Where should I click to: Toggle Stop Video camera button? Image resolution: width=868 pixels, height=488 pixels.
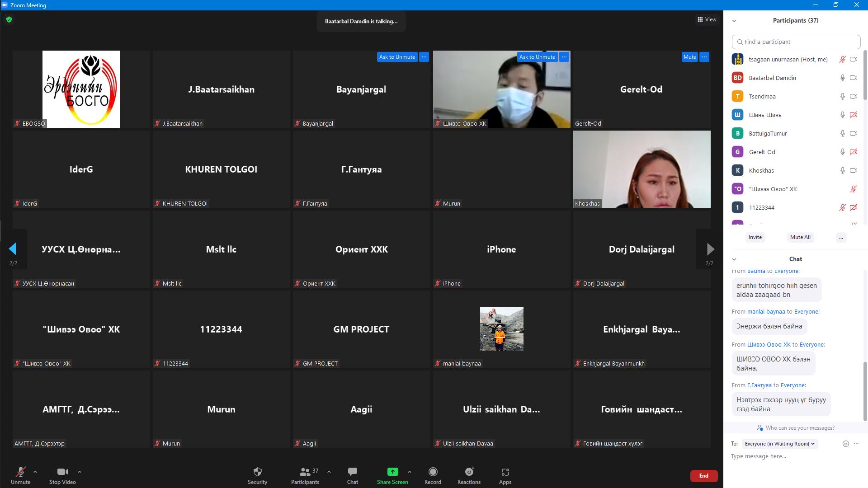pyautogui.click(x=62, y=472)
